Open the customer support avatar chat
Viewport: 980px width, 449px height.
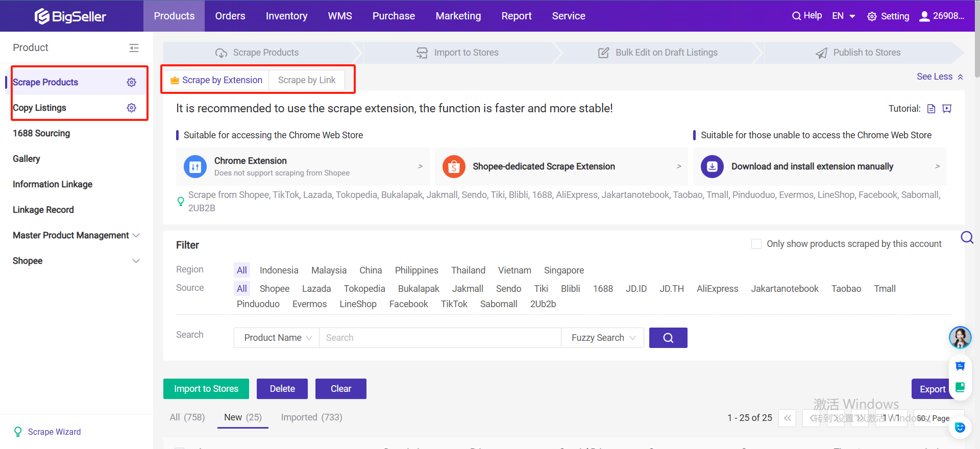(x=960, y=337)
